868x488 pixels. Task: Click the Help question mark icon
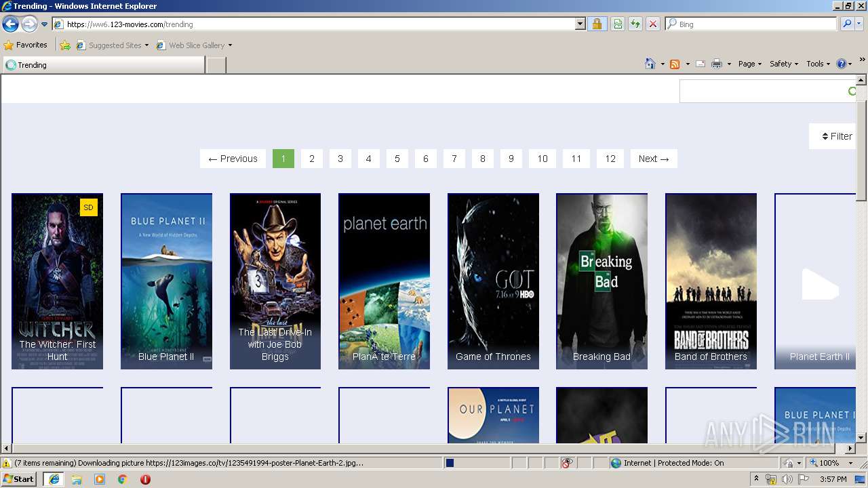coord(842,64)
